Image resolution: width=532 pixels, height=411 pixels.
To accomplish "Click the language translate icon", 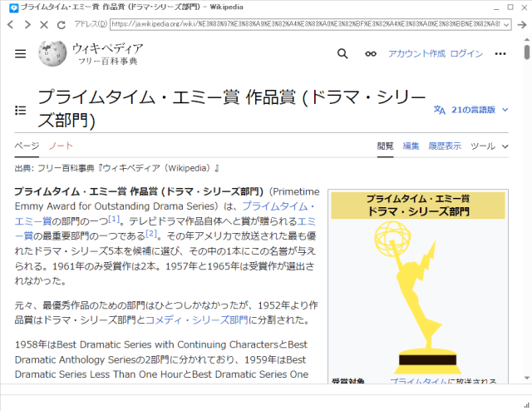I will 440,110.
